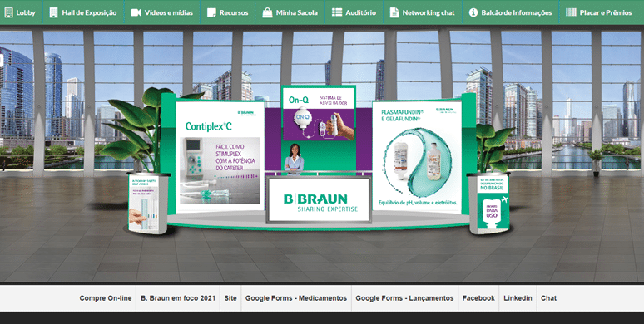
Task: Click the Chat link in the bottom bar
Action: [x=548, y=298]
